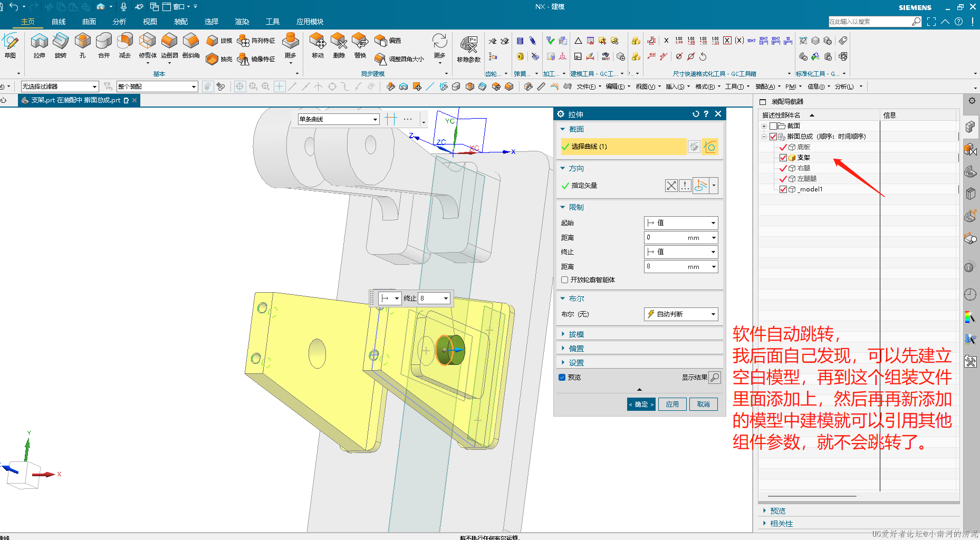
Task: Click the end distance field showing 8
Action: point(681,267)
